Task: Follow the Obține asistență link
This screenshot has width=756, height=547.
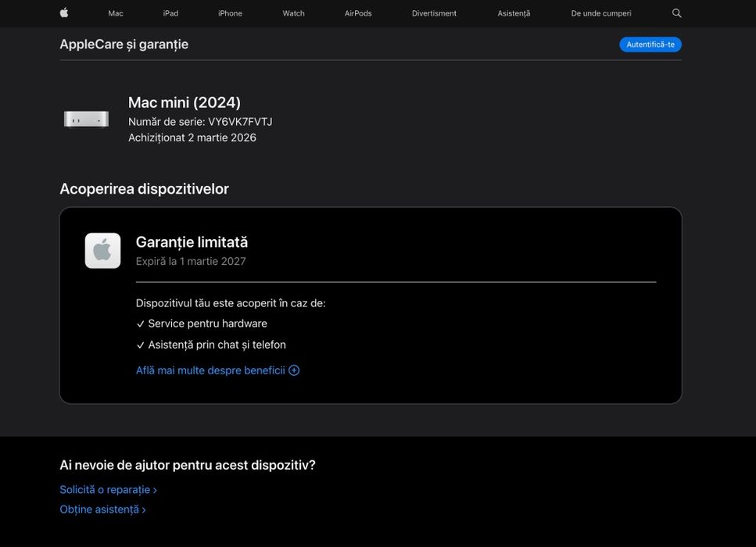Action: (102, 509)
